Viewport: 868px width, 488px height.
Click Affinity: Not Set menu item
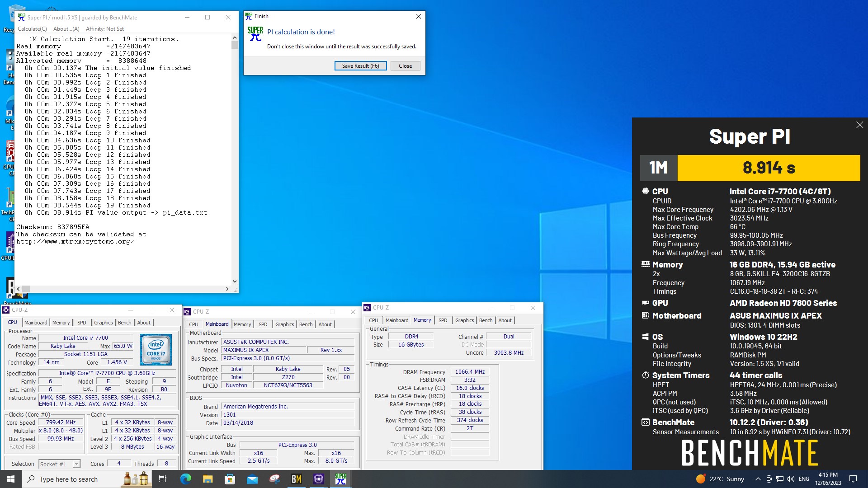[105, 29]
